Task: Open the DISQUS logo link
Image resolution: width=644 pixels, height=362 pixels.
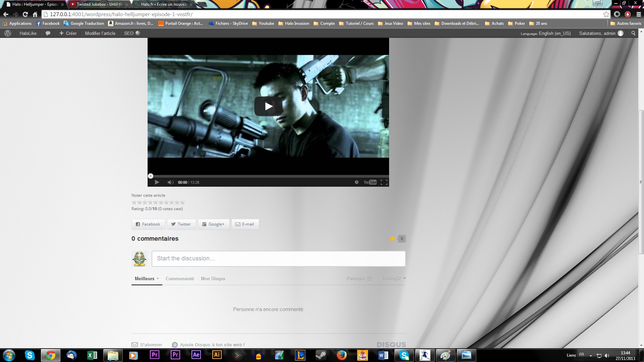Action: tap(391, 345)
